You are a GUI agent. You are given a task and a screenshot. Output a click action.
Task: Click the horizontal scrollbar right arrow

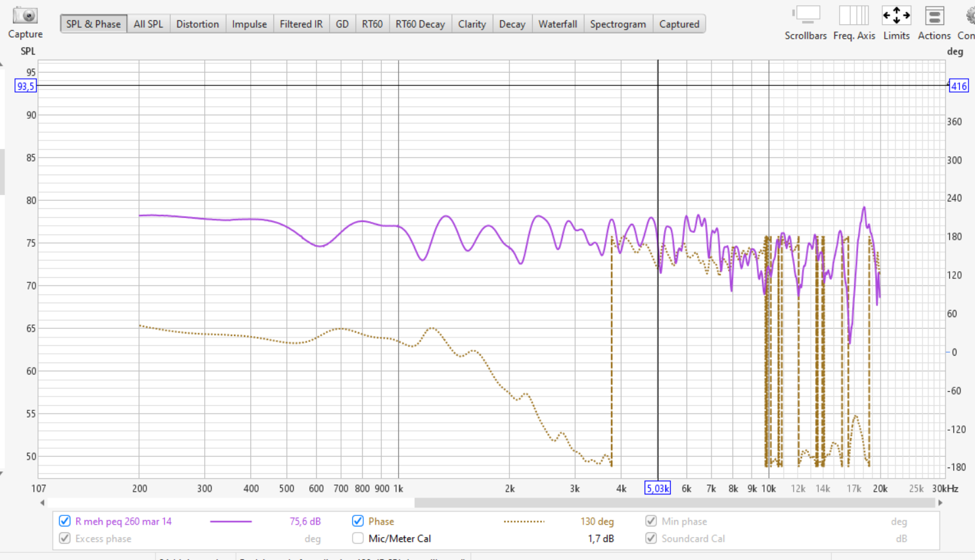[x=940, y=503]
